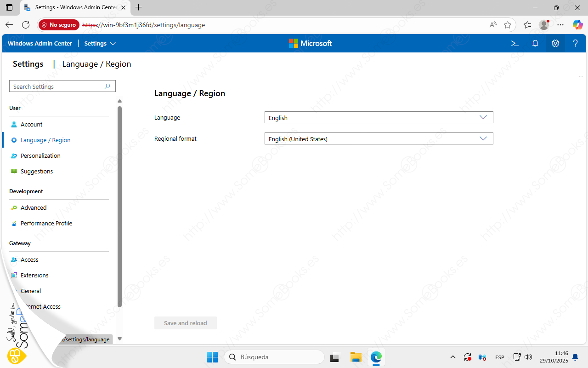Go to Extensions under Gateway
The width and height of the screenshot is (588, 368).
[34, 275]
